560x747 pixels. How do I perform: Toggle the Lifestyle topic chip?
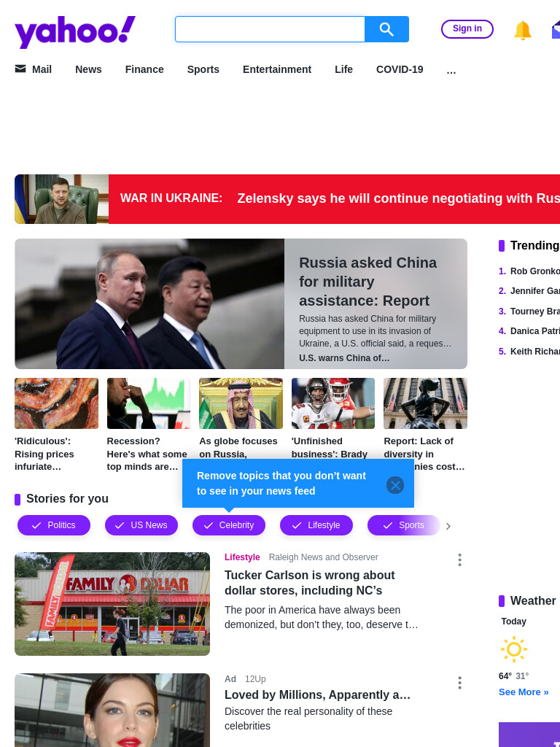pos(316,525)
